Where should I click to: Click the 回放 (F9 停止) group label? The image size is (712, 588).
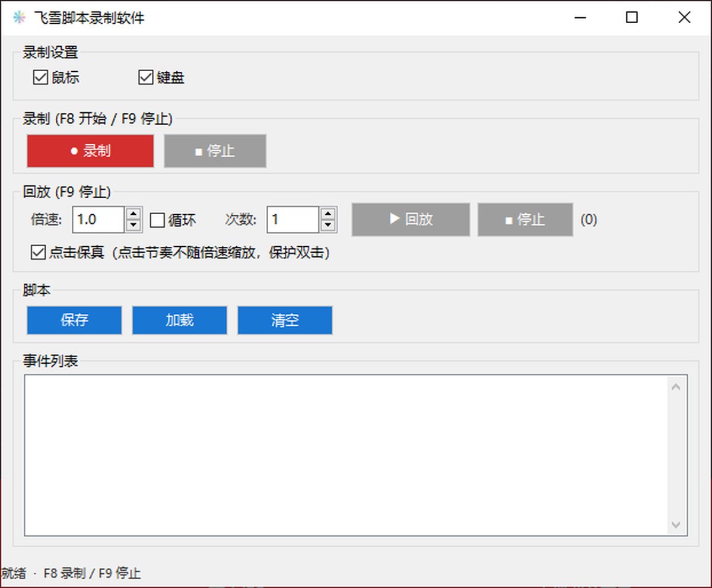coord(66,192)
